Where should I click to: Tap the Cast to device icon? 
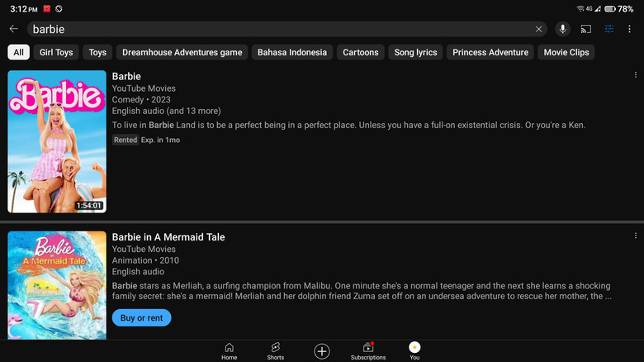tap(586, 29)
